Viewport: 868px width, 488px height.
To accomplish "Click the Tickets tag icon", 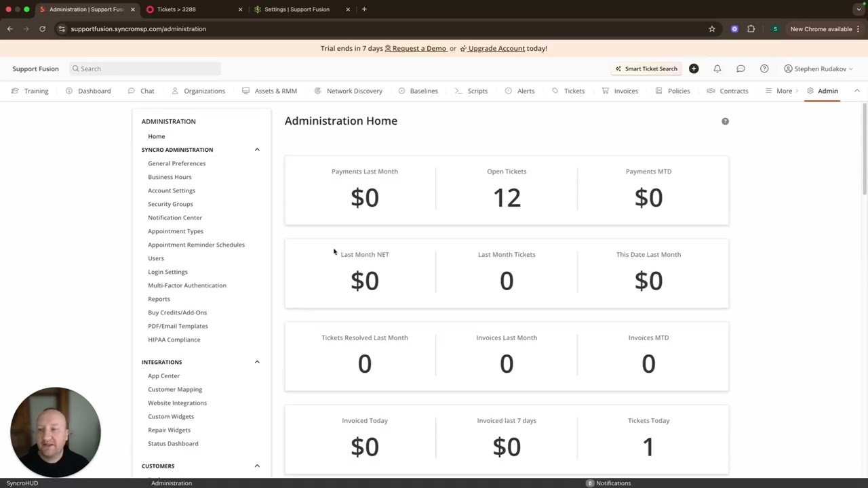I will pyautogui.click(x=555, y=91).
